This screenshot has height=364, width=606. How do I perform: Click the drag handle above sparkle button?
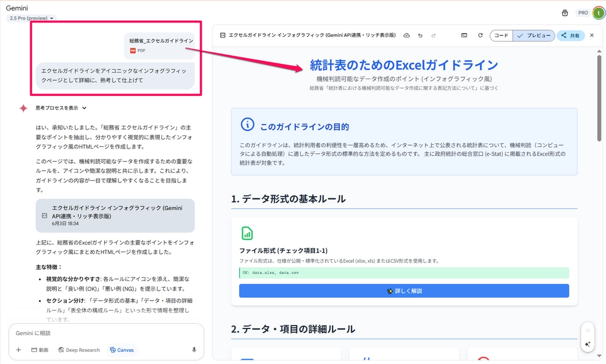pos(588,330)
